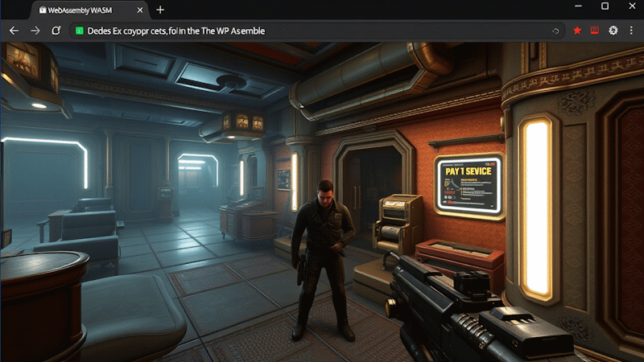Click the green site security icon
The height and width of the screenshot is (362, 644).
(x=80, y=31)
